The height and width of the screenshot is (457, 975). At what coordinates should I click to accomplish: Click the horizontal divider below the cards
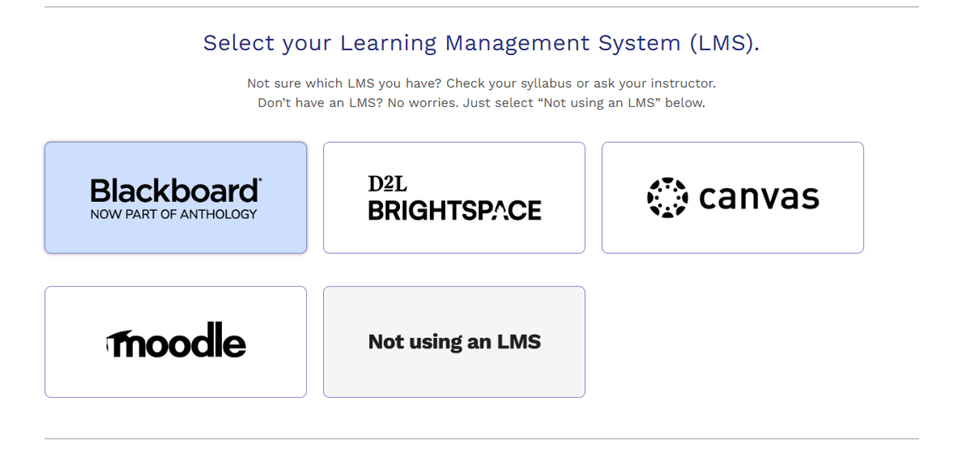[481, 438]
